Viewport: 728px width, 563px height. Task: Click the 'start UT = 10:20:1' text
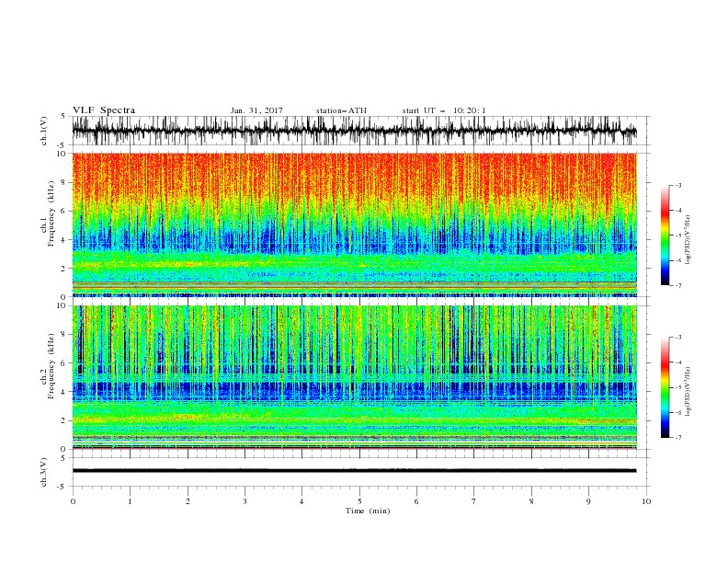[444, 110]
